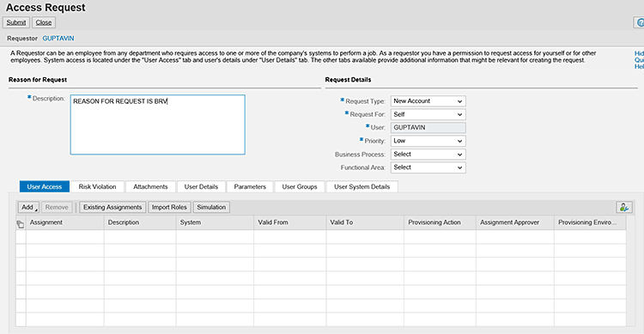Open the Priority dropdown
Image resolution: width=644 pixels, height=334 pixels.
pos(428,141)
